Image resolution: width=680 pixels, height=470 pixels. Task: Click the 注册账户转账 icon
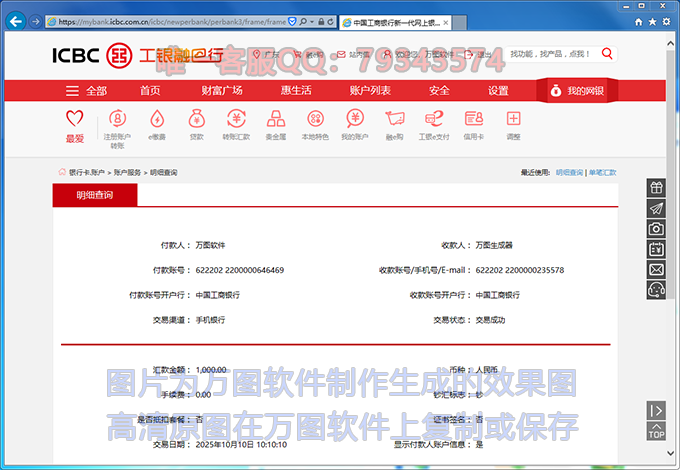(116, 123)
